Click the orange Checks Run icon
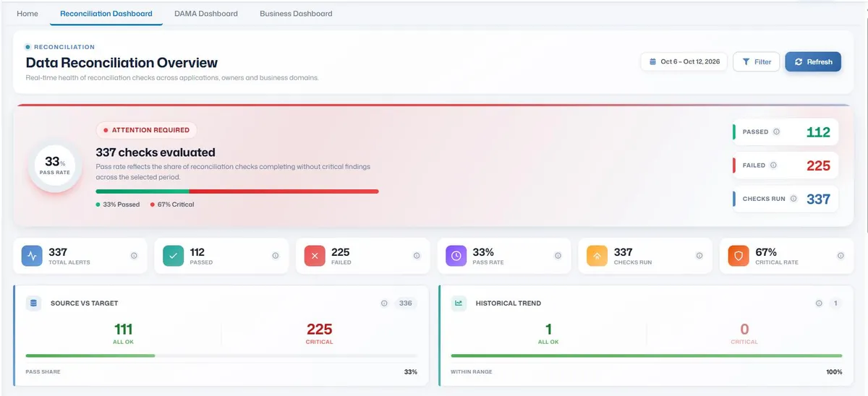The width and height of the screenshot is (868, 396). coord(597,256)
